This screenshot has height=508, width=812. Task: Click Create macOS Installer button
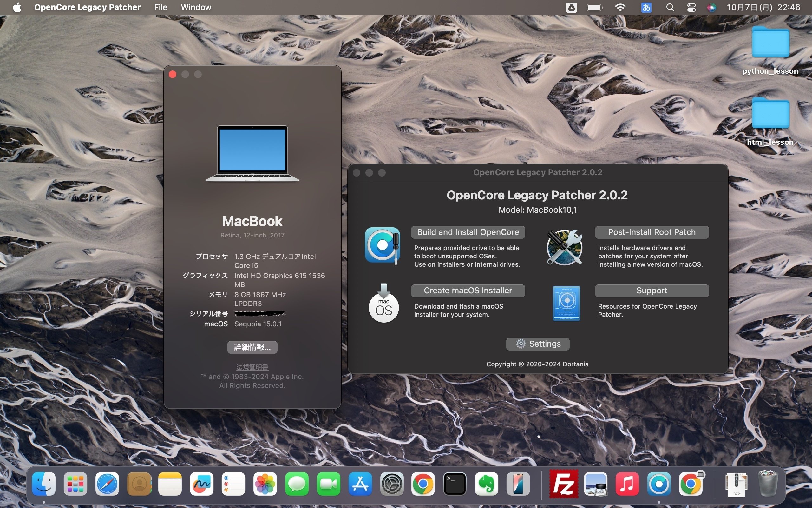pyautogui.click(x=468, y=291)
